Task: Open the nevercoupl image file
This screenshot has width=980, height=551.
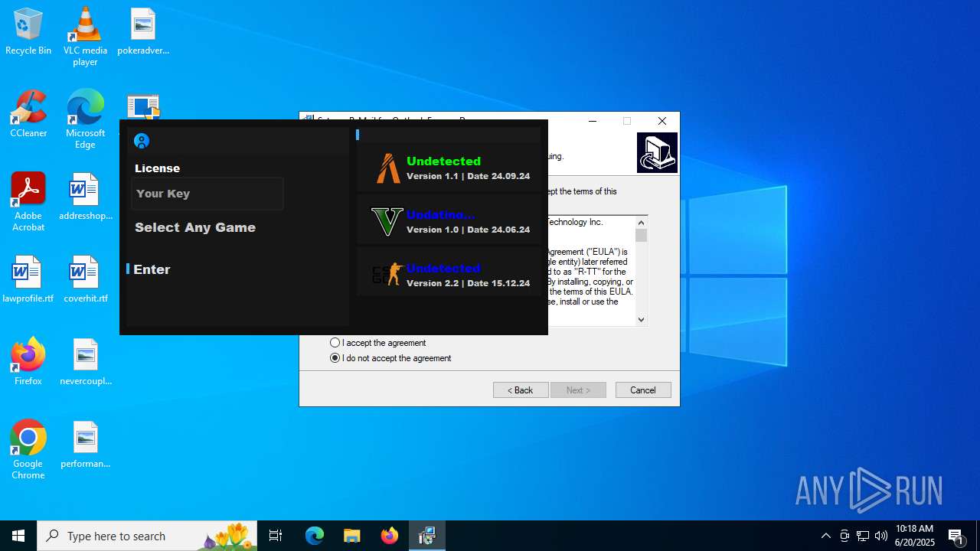Action: (x=85, y=363)
